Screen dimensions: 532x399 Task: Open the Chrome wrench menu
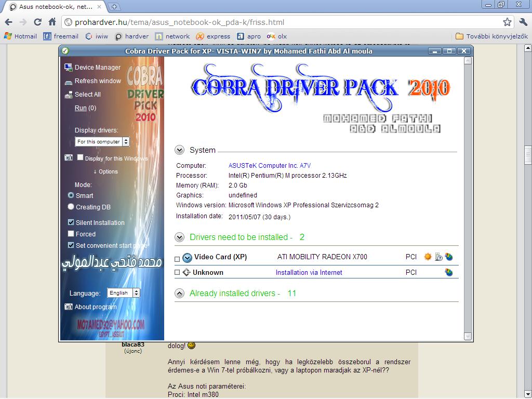[x=523, y=22]
